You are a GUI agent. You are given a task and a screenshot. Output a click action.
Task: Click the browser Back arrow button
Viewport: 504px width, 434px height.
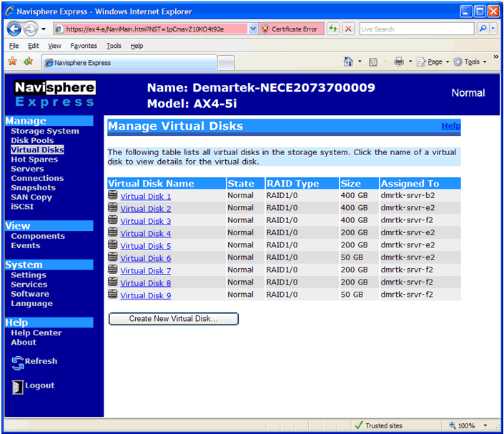point(14,29)
